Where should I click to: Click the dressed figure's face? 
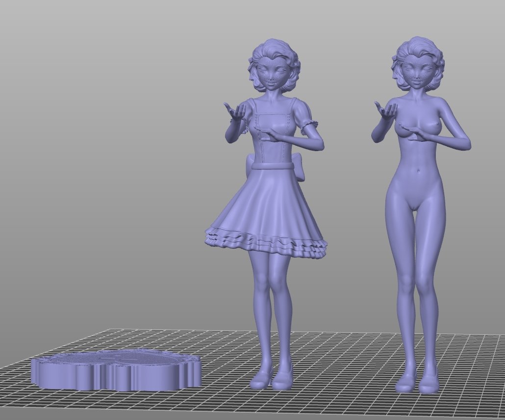coord(268,76)
